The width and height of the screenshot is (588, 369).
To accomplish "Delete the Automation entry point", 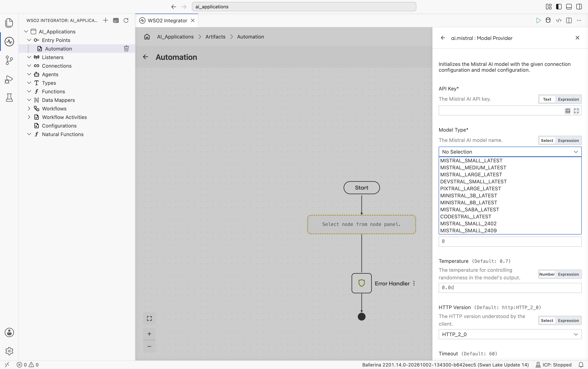I will click(126, 49).
